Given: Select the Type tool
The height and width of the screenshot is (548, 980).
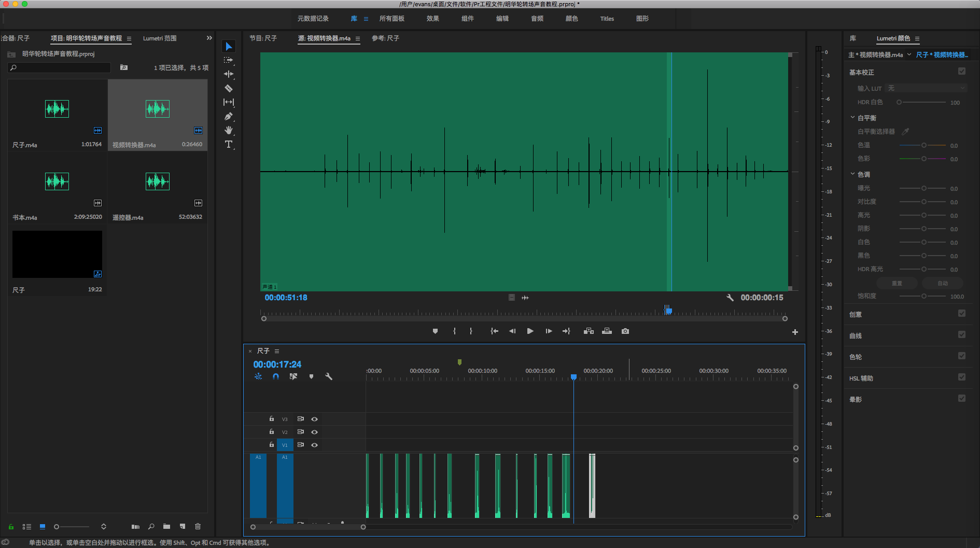Looking at the screenshot, I should [229, 144].
